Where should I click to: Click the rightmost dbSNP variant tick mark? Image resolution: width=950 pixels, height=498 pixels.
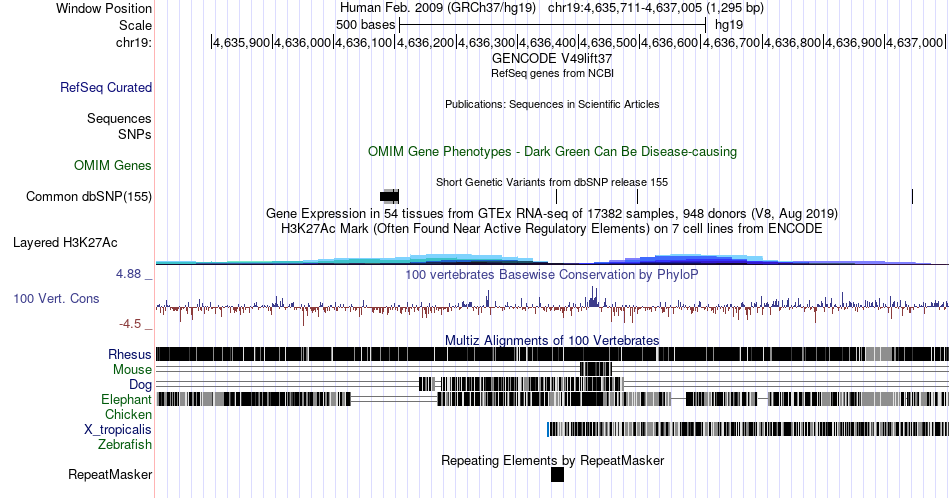point(912,196)
